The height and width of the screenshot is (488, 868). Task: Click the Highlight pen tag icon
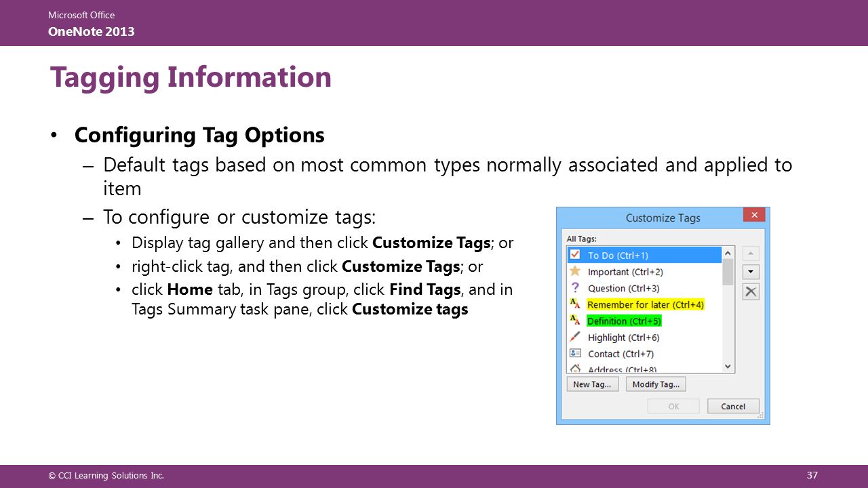click(575, 337)
